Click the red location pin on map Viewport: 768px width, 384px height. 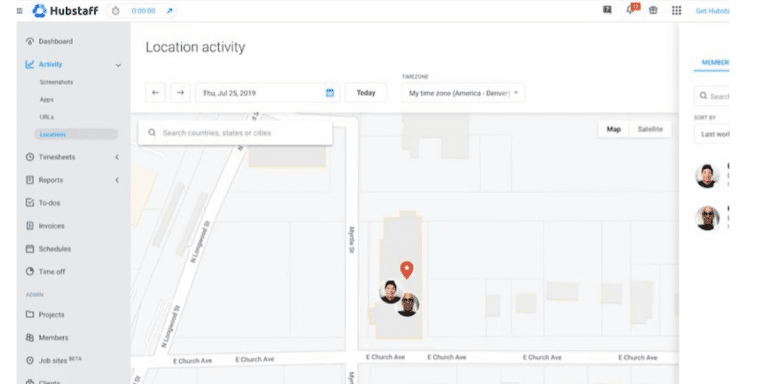(x=407, y=270)
